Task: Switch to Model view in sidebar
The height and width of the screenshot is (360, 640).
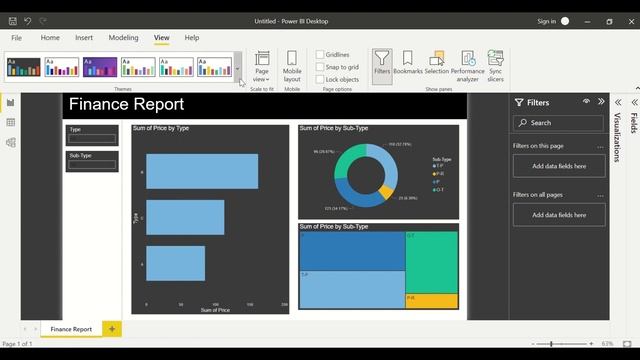Action: pyautogui.click(x=11, y=142)
